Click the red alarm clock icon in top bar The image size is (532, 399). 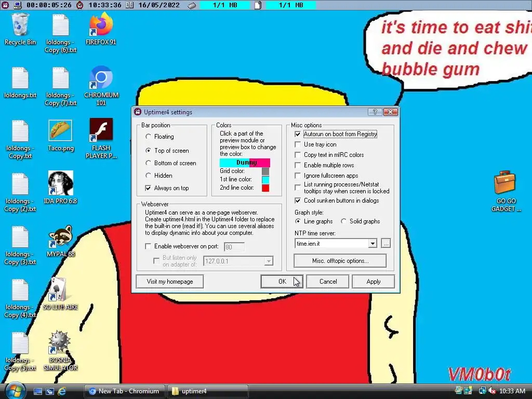(x=79, y=5)
